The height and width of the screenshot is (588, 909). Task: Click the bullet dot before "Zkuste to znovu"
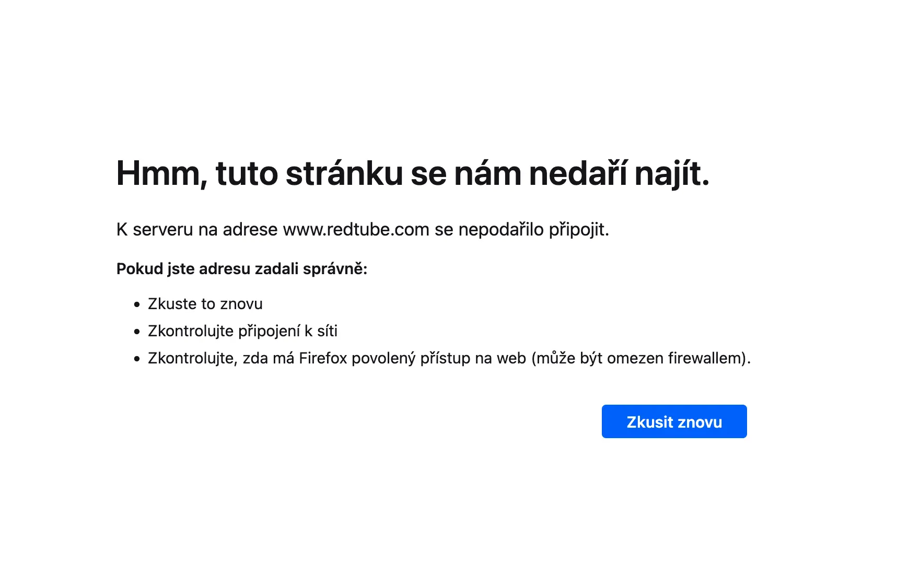[x=137, y=304]
